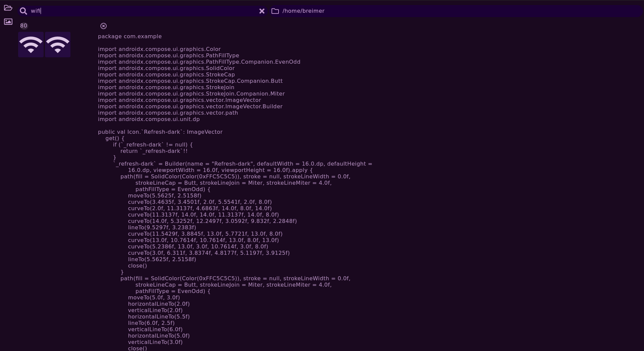Click the search field containing 'wifi'

pyautogui.click(x=143, y=11)
